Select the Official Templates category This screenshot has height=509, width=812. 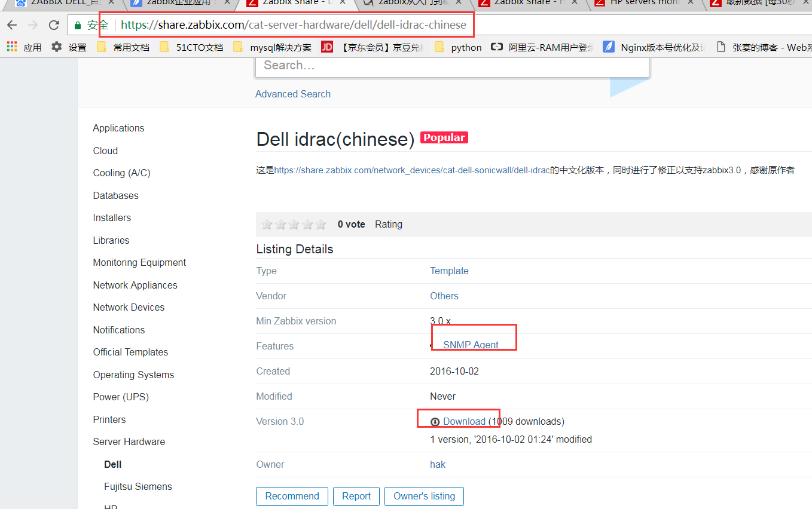[x=130, y=352]
